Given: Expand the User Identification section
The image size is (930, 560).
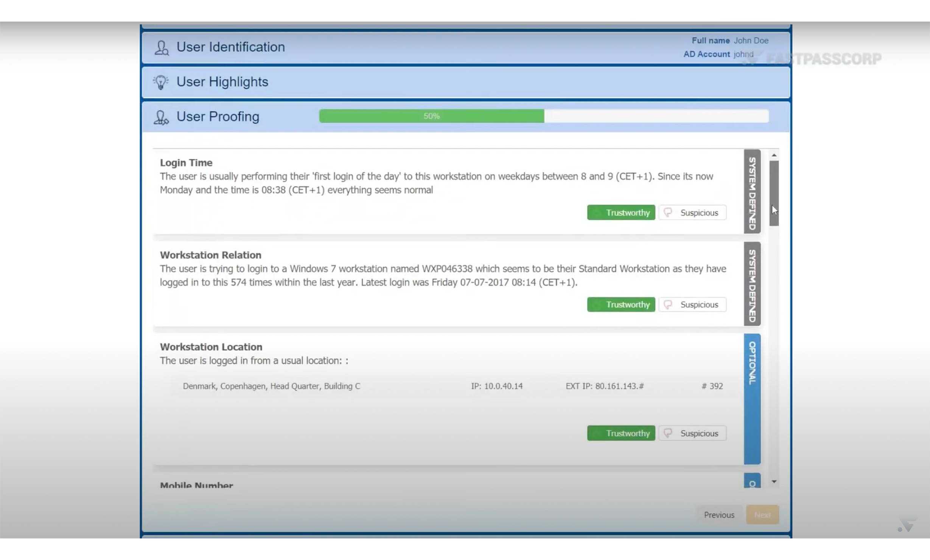Looking at the screenshot, I should tap(231, 47).
